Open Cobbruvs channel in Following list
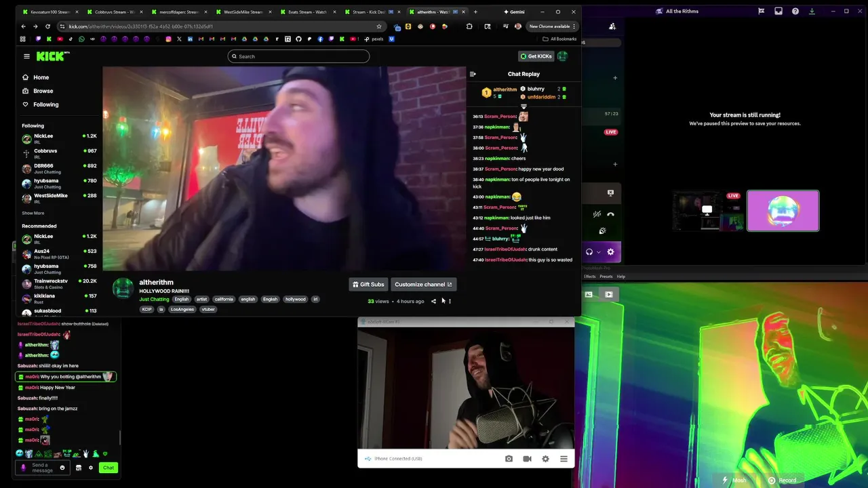Image resolution: width=868 pixels, height=488 pixels. click(x=60, y=153)
